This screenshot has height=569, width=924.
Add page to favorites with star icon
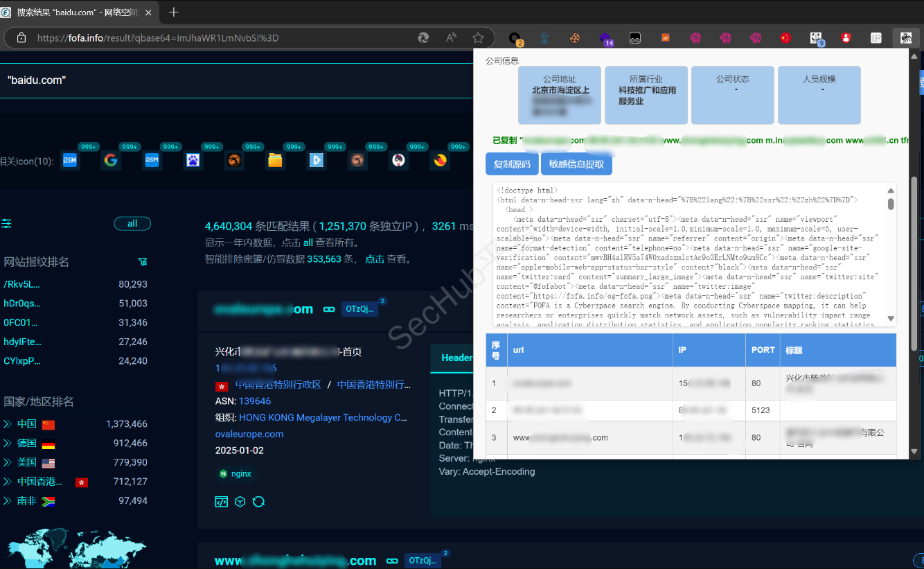[x=478, y=38]
